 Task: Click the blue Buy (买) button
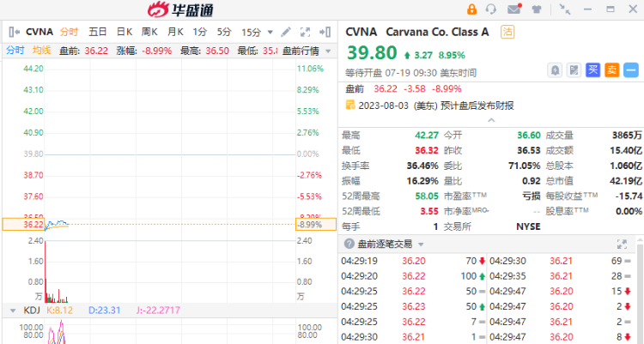pos(592,70)
